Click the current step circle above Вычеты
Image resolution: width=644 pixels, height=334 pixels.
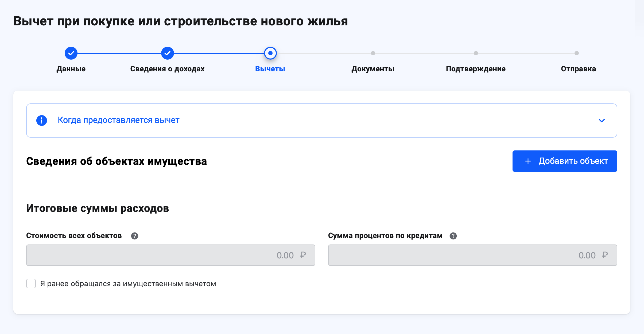(270, 53)
